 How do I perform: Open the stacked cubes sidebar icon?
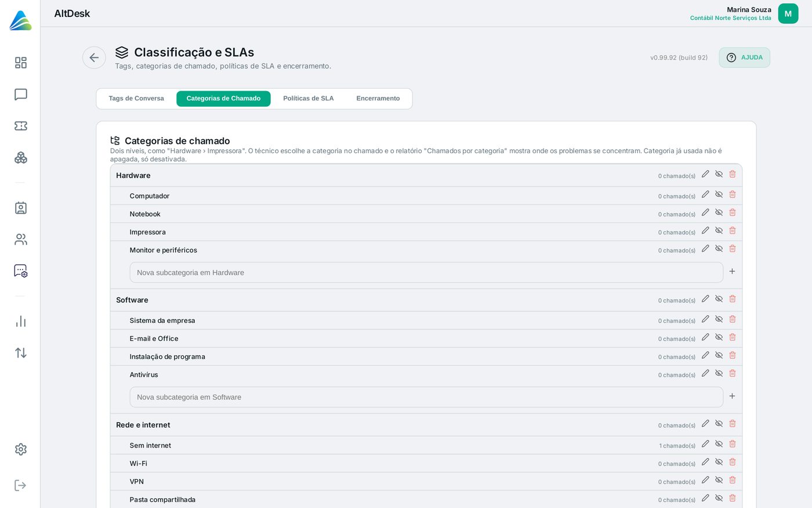[x=21, y=157]
